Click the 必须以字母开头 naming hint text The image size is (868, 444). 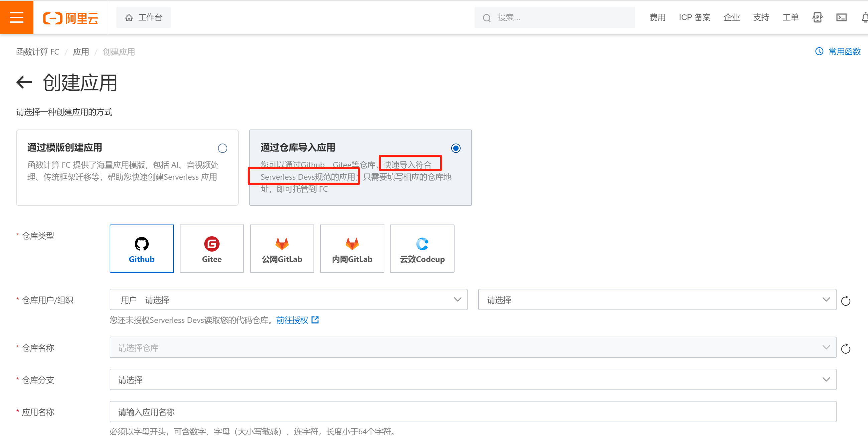pyautogui.click(x=253, y=431)
